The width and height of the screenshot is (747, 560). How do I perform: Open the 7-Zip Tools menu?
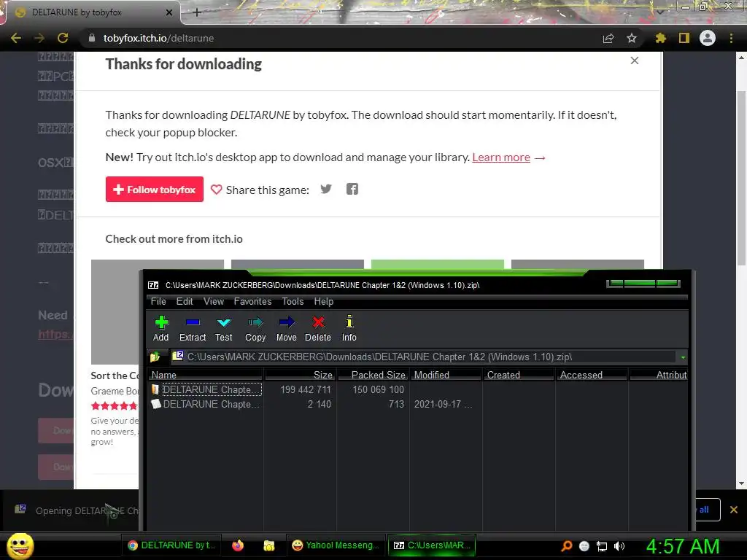click(x=293, y=301)
